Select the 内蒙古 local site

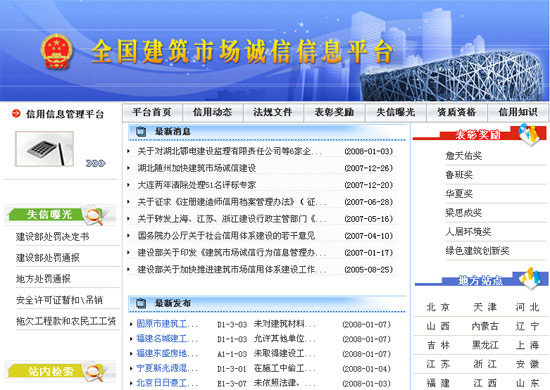point(485,327)
